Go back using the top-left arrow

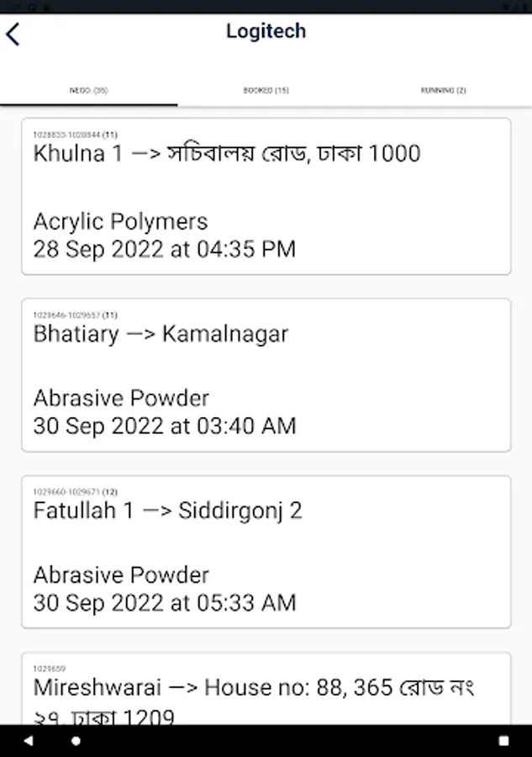pyautogui.click(x=13, y=34)
